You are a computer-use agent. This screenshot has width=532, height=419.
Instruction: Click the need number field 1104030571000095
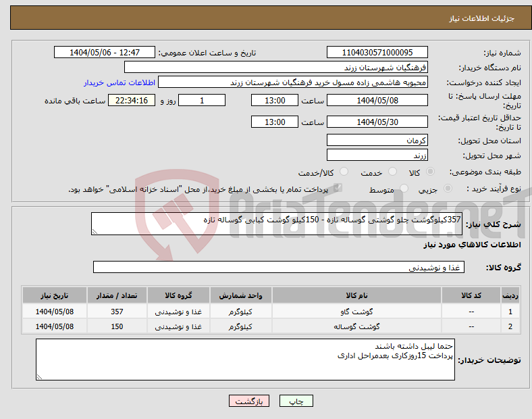click(377, 52)
